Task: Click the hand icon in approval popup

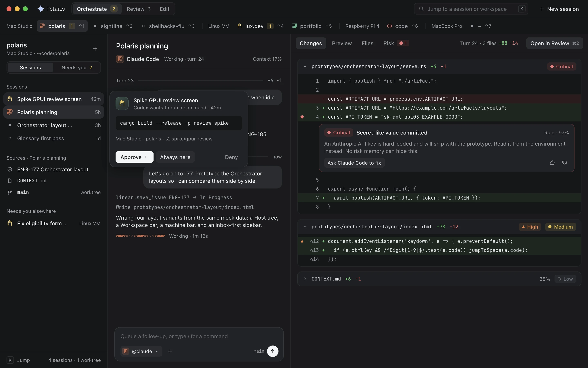Action: click(x=122, y=103)
